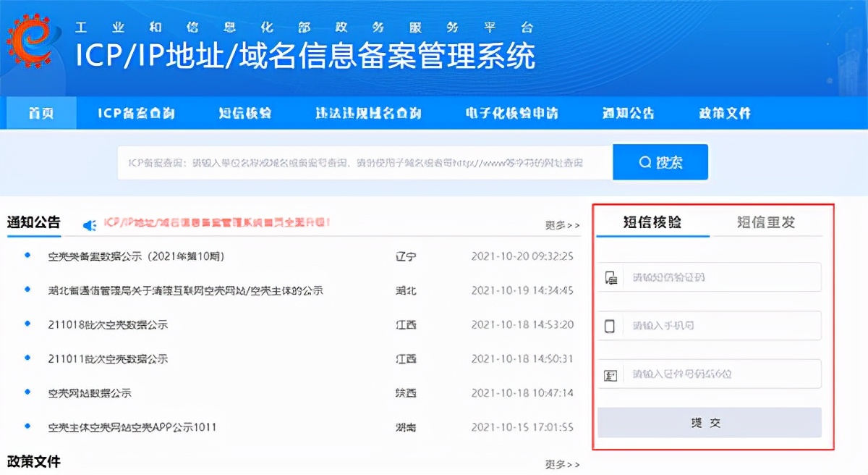The height and width of the screenshot is (475, 868).
Task: Submit the form with the 提交 button
Action: (x=710, y=422)
